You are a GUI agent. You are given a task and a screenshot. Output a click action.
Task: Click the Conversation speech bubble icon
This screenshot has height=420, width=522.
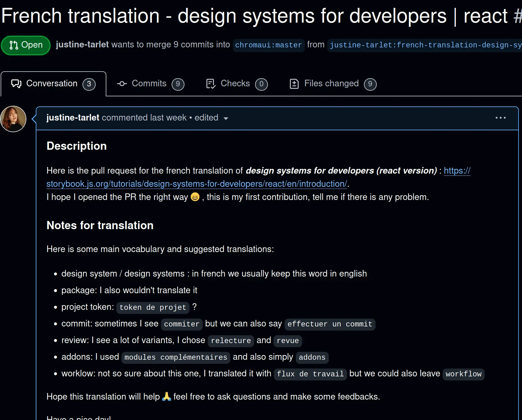pyautogui.click(x=16, y=84)
